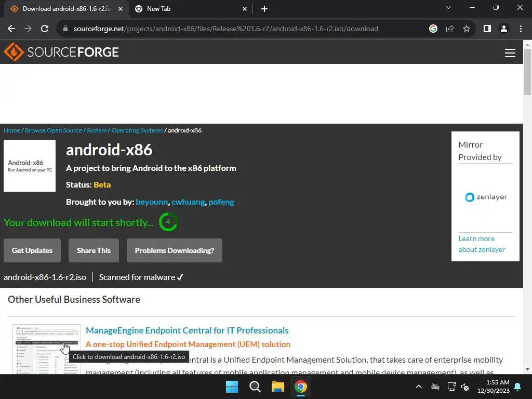Click the browser forward arrow

28,29
